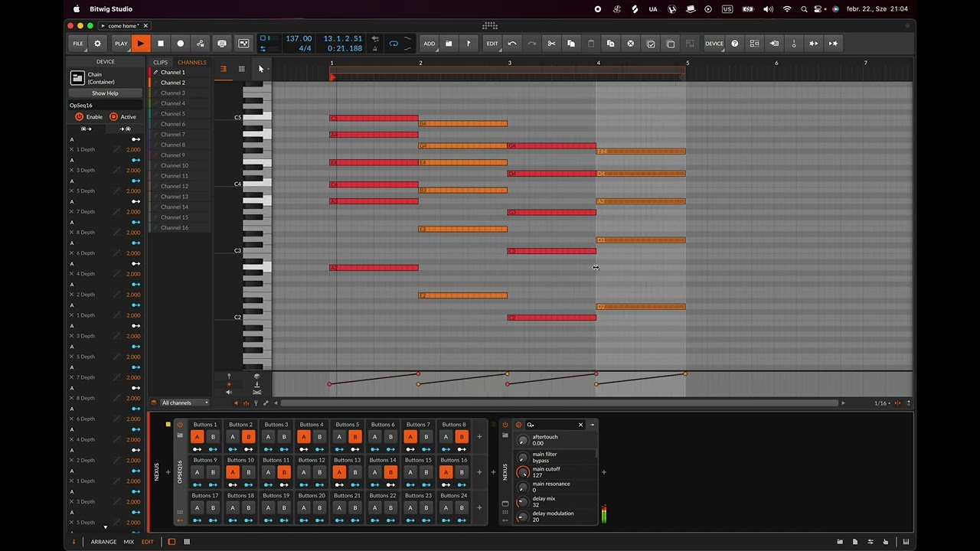The image size is (980, 551).
Task: Open the EDIT menu
Action: click(x=492, y=44)
